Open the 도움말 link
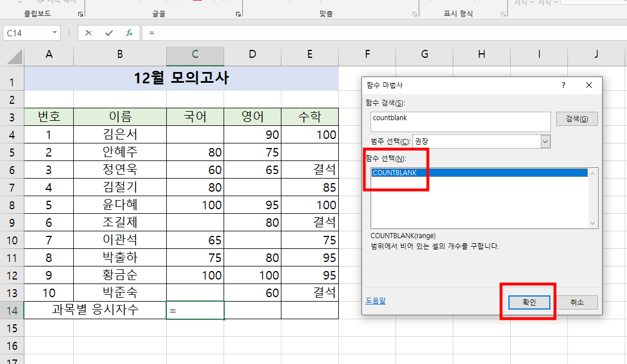Viewport: 627px width, 364px height. click(x=376, y=300)
